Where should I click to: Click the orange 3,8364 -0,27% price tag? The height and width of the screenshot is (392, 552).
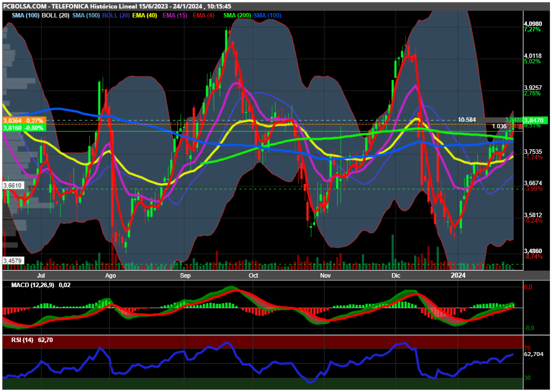pos(24,121)
